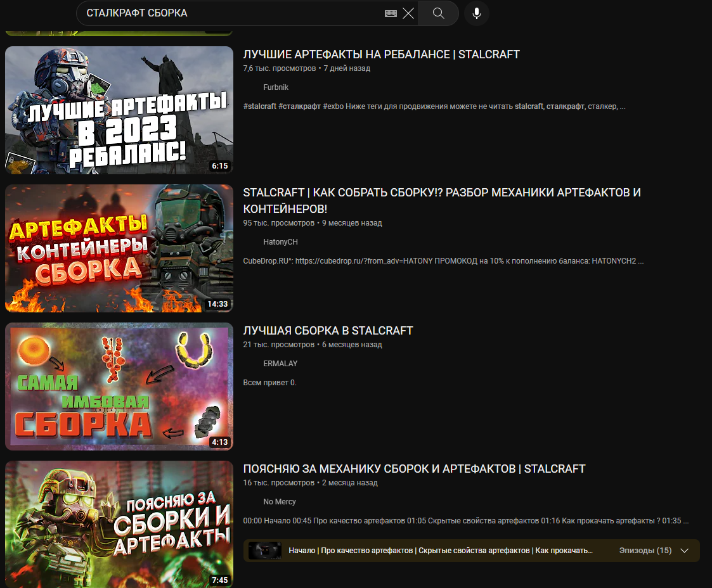Open video title ЛУЧШИЕ АРТЕФАКТЫ НА РЕБАЛАНСЕ
Screen dimensions: 712x588
381,54
